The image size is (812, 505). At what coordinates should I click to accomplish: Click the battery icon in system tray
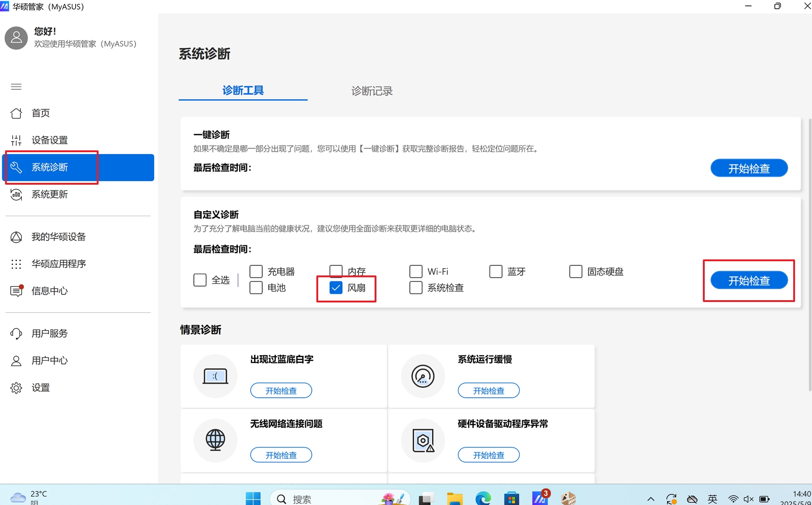point(764,499)
